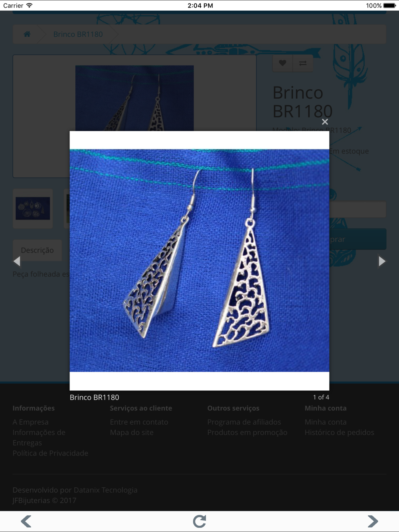Open Entre em contato link
The width and height of the screenshot is (399, 532).
pyautogui.click(x=139, y=422)
